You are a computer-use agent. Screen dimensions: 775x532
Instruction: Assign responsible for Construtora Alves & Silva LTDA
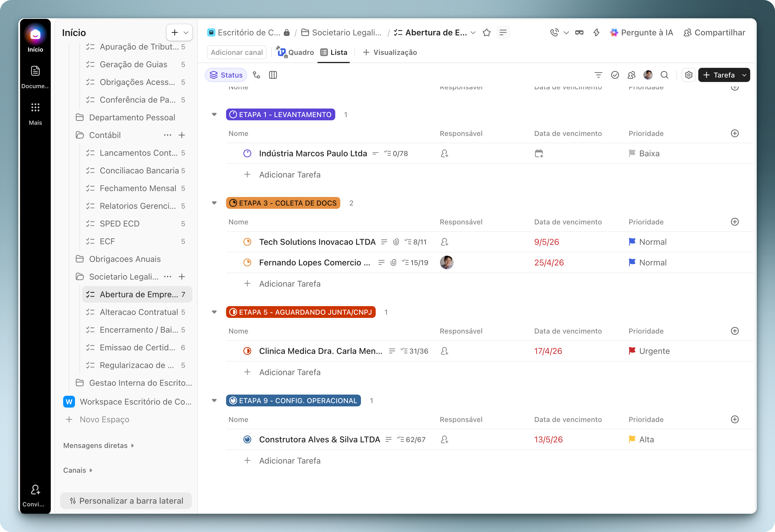[x=444, y=440]
